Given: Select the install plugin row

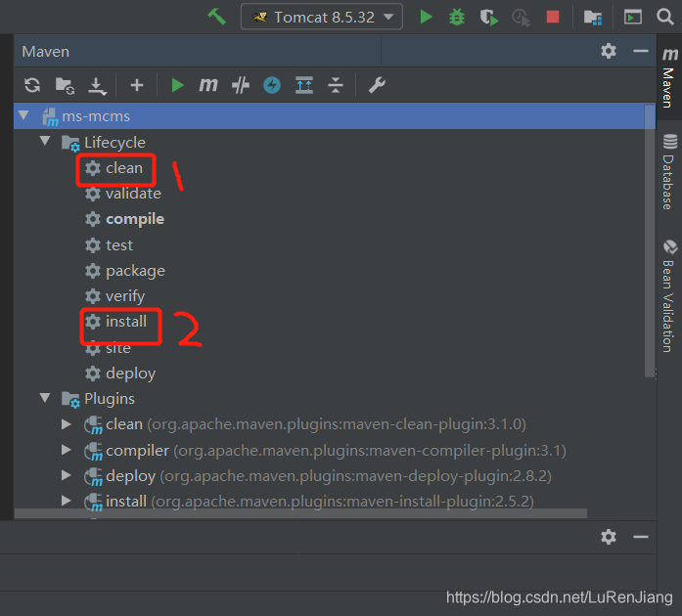Looking at the screenshot, I should 309,502.
